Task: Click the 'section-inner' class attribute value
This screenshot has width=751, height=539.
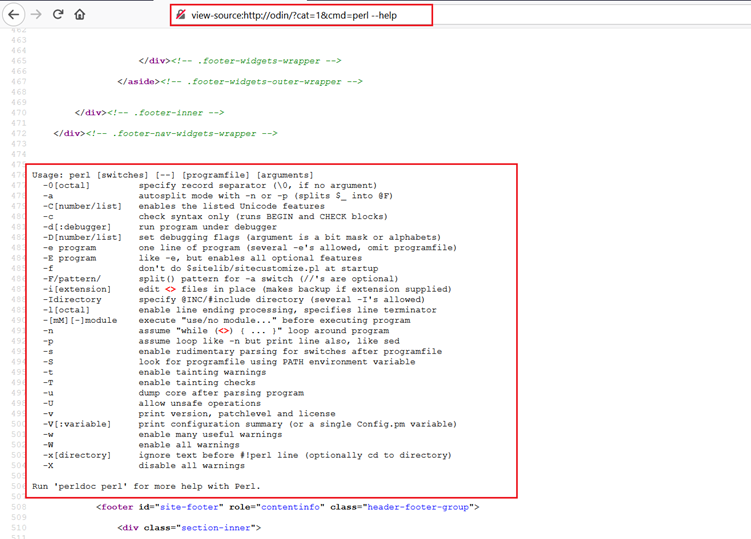Action: [224, 527]
